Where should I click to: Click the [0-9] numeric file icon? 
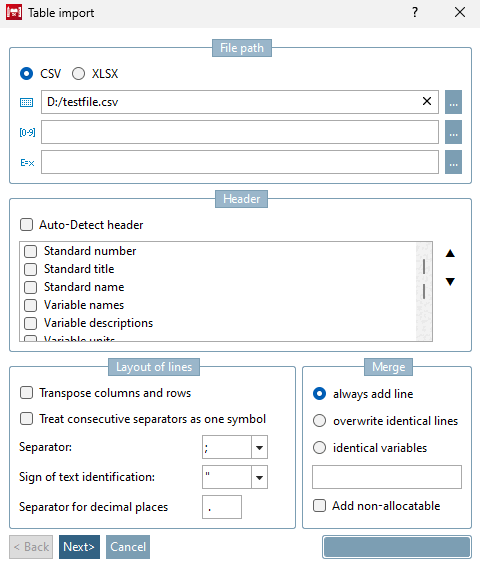click(x=27, y=133)
